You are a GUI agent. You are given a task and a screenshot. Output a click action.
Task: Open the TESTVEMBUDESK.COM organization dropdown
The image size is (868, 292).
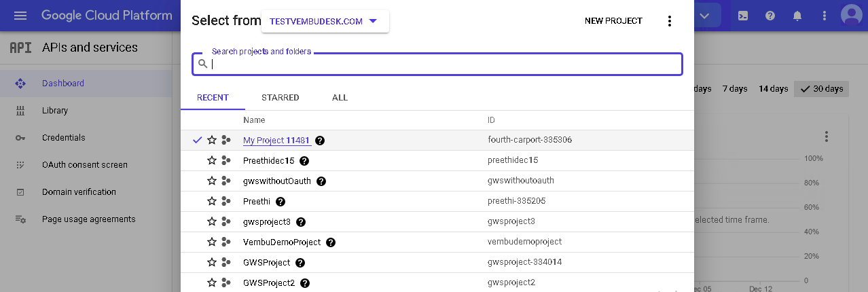coord(325,21)
